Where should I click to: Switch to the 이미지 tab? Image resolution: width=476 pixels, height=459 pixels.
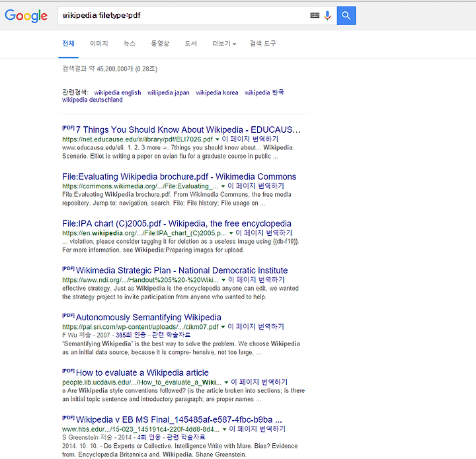pyautogui.click(x=99, y=44)
